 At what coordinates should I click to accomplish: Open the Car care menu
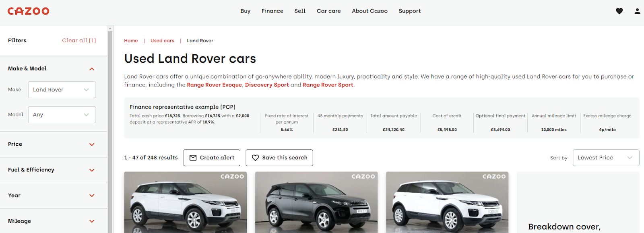click(x=329, y=11)
